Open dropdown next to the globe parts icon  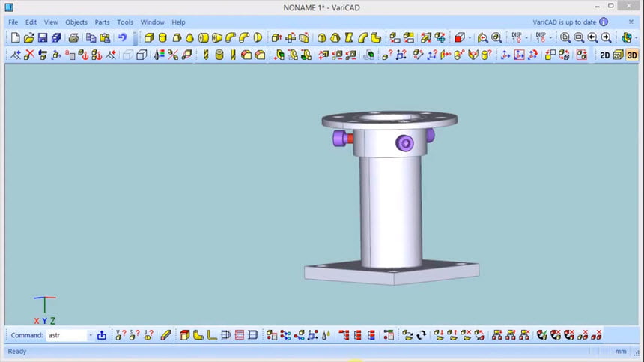pos(637,37)
